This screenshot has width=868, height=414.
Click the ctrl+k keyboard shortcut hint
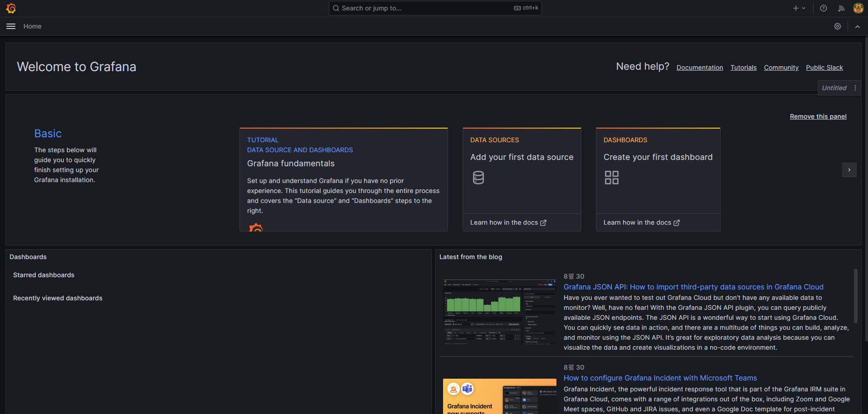coord(526,8)
